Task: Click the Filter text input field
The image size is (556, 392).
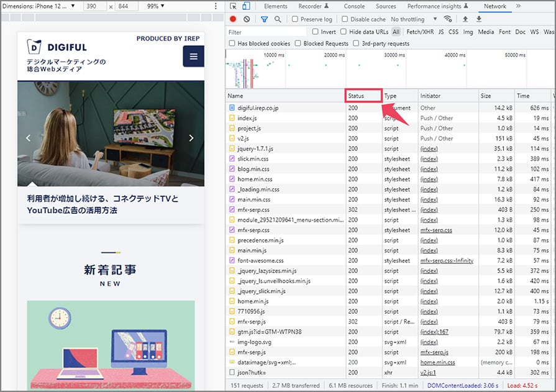Action: (x=266, y=32)
